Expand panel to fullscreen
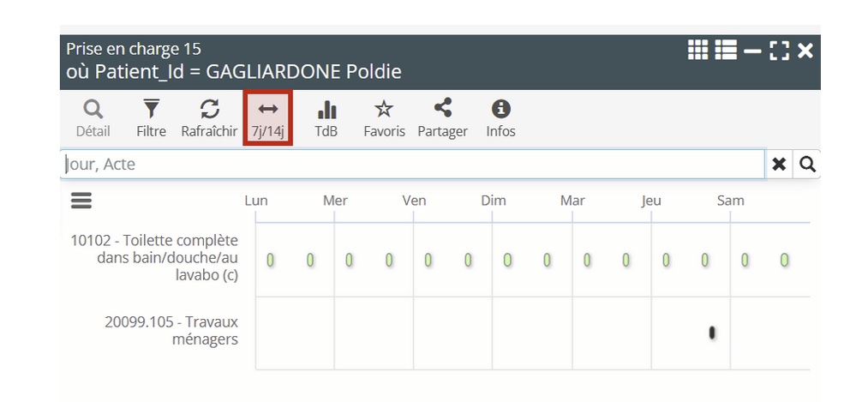 coord(779,51)
